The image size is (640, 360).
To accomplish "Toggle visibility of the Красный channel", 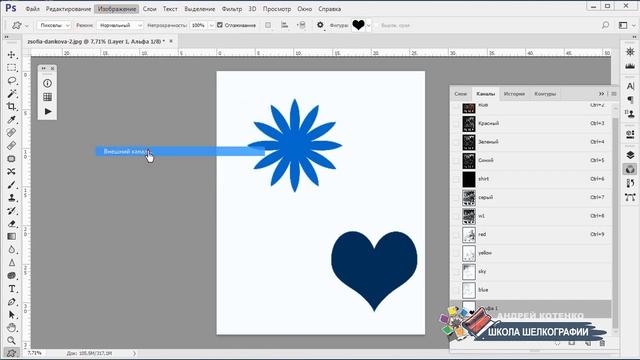I will (x=456, y=124).
